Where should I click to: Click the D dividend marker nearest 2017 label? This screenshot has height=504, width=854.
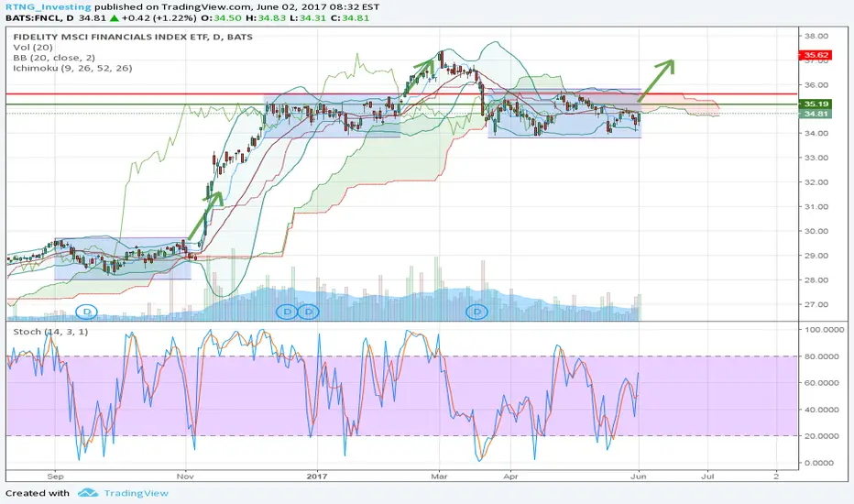(309, 312)
